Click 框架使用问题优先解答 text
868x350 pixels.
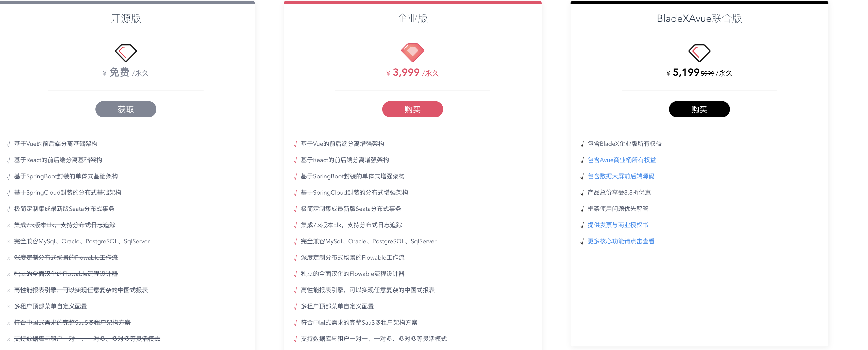pos(618,209)
